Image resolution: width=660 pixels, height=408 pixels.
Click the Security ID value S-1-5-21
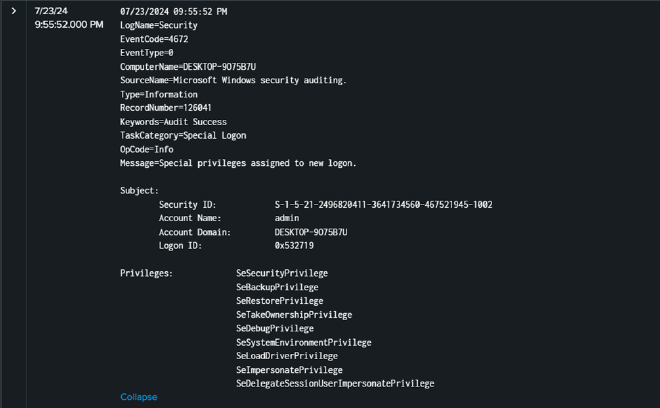383,204
